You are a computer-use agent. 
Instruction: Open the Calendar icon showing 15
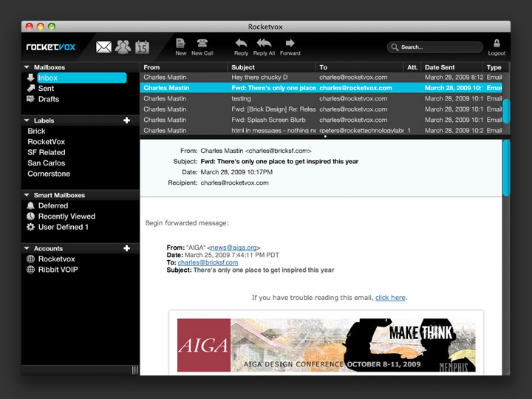click(142, 47)
